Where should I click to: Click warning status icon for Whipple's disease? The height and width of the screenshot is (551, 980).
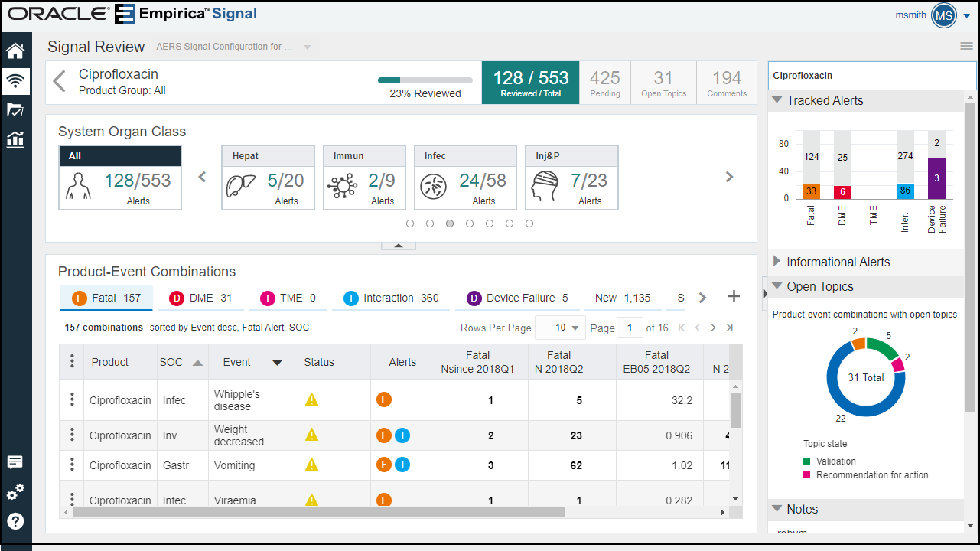click(x=311, y=399)
